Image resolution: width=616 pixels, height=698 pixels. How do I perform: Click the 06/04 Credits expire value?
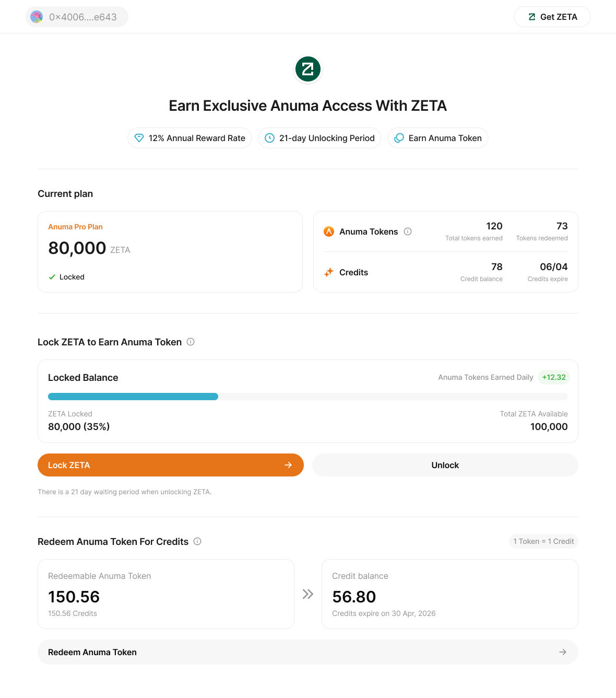point(554,267)
